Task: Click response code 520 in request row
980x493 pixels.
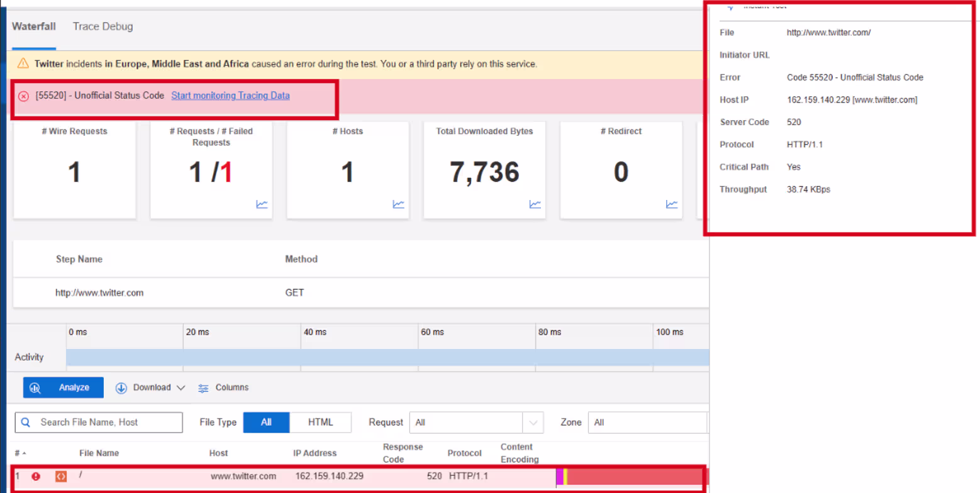Action: (434, 477)
